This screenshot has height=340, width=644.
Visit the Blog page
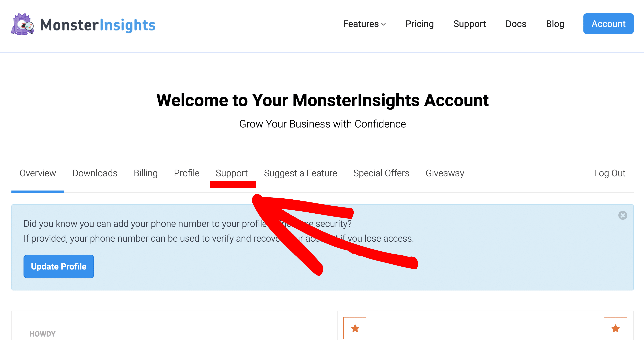555,24
